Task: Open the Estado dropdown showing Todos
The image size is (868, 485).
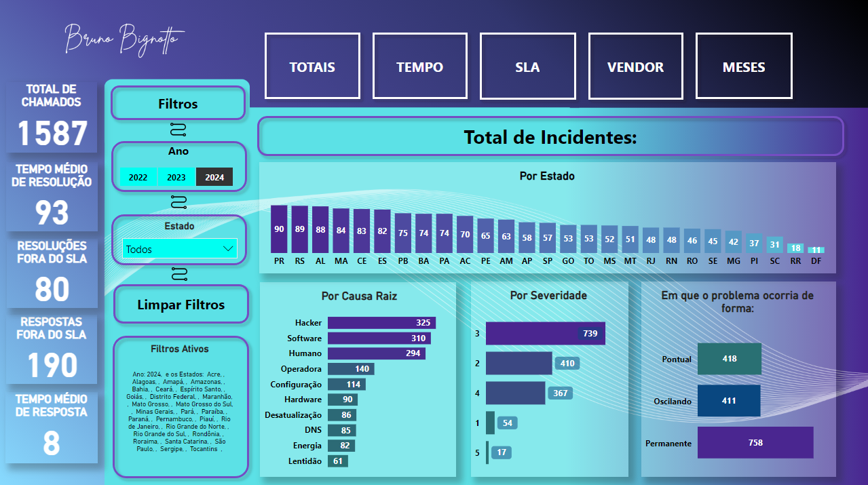Action: click(173, 249)
